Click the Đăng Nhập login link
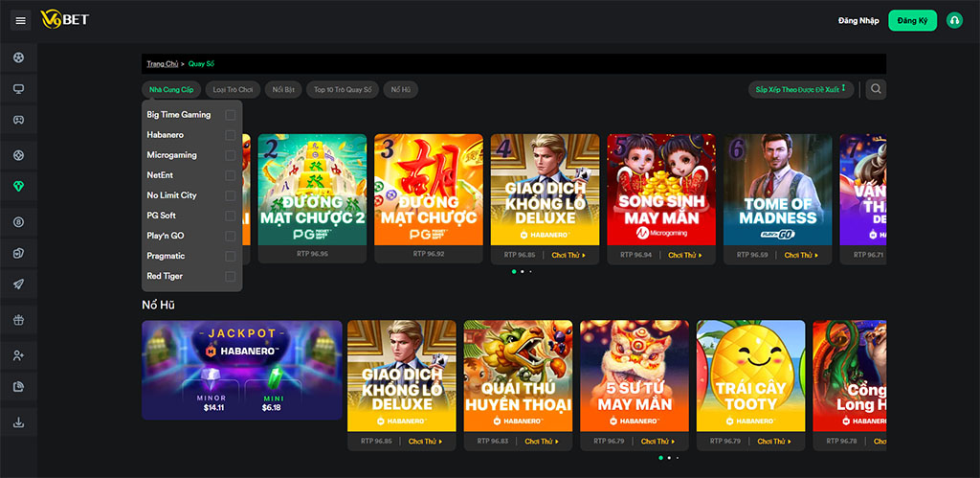 point(858,21)
